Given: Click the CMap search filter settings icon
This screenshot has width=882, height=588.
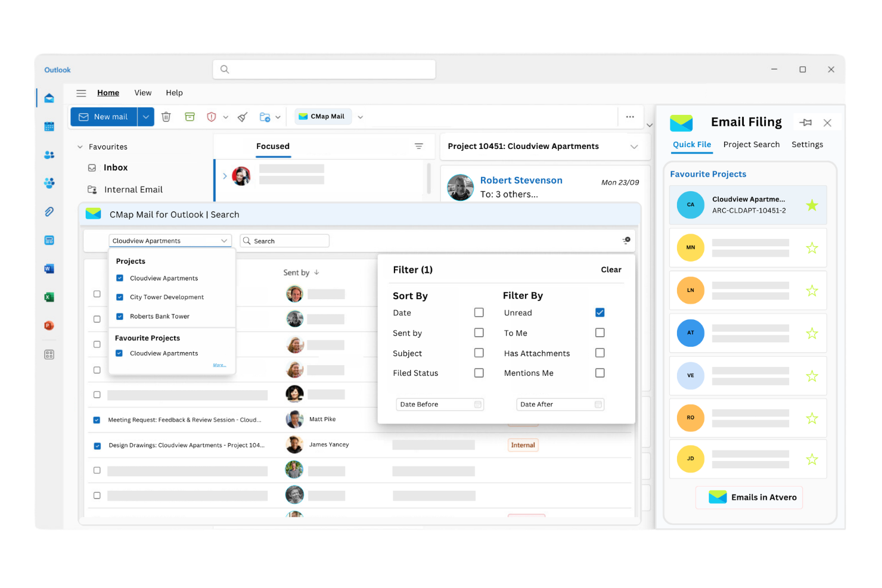Looking at the screenshot, I should click(x=626, y=241).
